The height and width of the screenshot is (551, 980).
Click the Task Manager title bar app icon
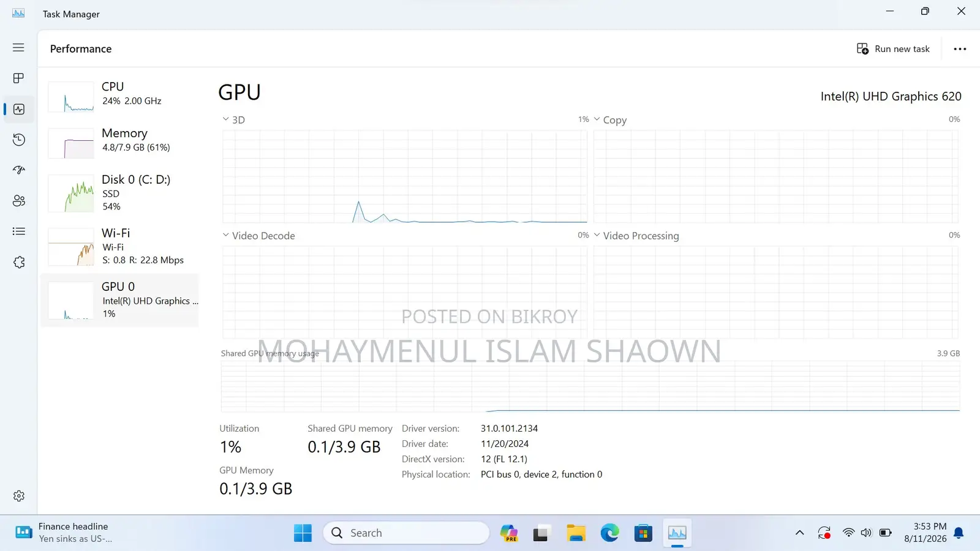point(18,13)
